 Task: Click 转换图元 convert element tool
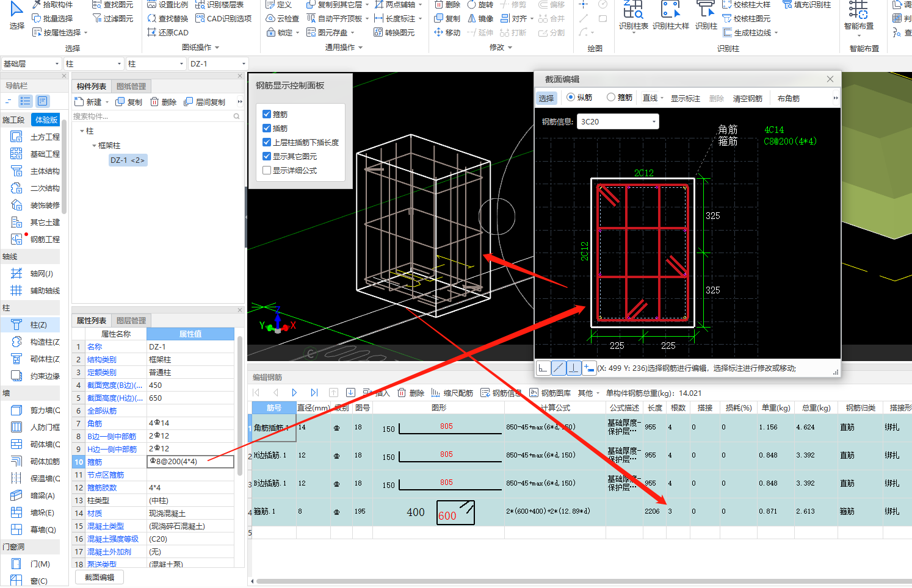394,32
